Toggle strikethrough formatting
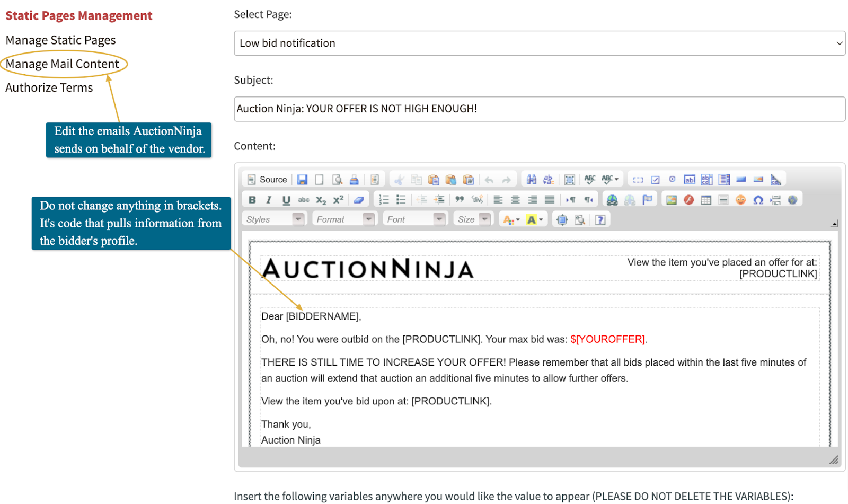Image resolution: width=848 pixels, height=504 pixels. click(x=304, y=200)
